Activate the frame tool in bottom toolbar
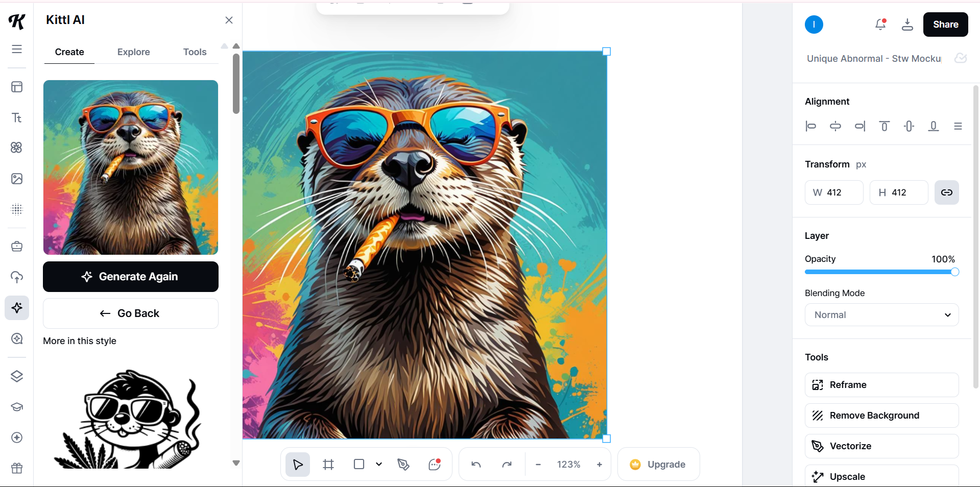Image resolution: width=980 pixels, height=487 pixels. coord(328,464)
